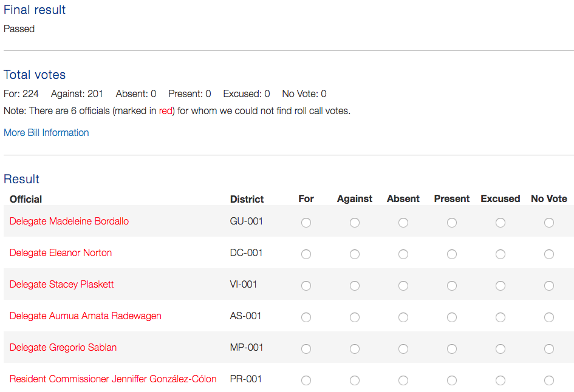Click the Delegate Gregorio Sablan link
The height and width of the screenshot is (392, 574).
[x=63, y=347]
